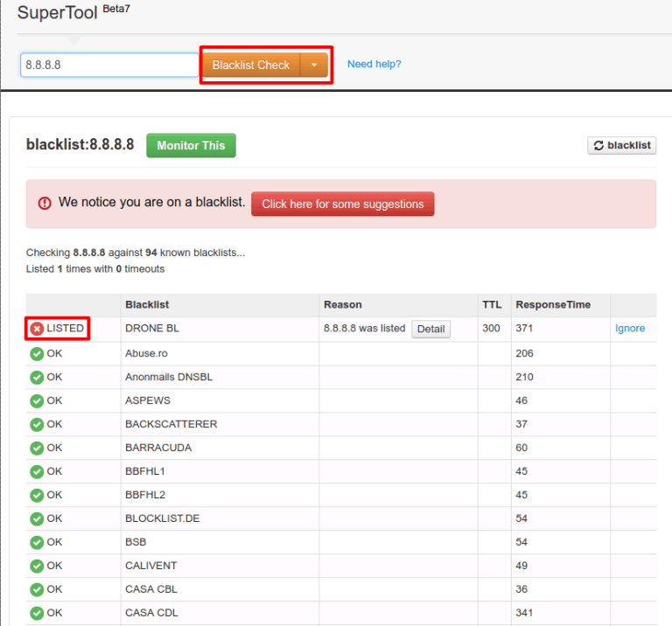Click the Need help? link
The width and height of the screenshot is (672, 626).
pyautogui.click(x=374, y=64)
